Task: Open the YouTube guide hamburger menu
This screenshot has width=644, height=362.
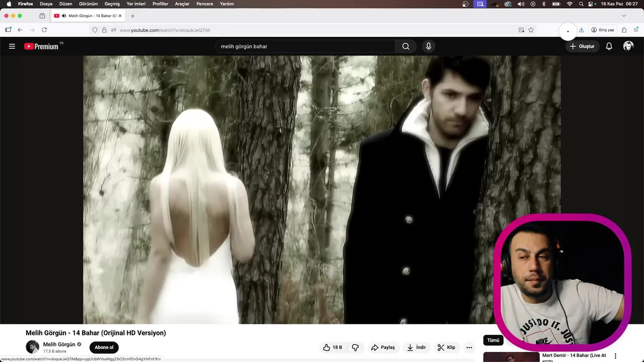Action: 12,46
